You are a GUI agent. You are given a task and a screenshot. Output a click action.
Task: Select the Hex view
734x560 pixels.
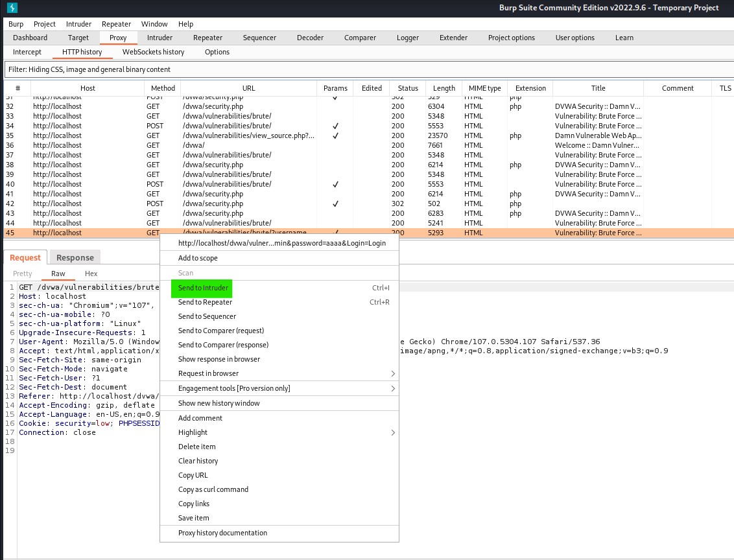click(91, 274)
